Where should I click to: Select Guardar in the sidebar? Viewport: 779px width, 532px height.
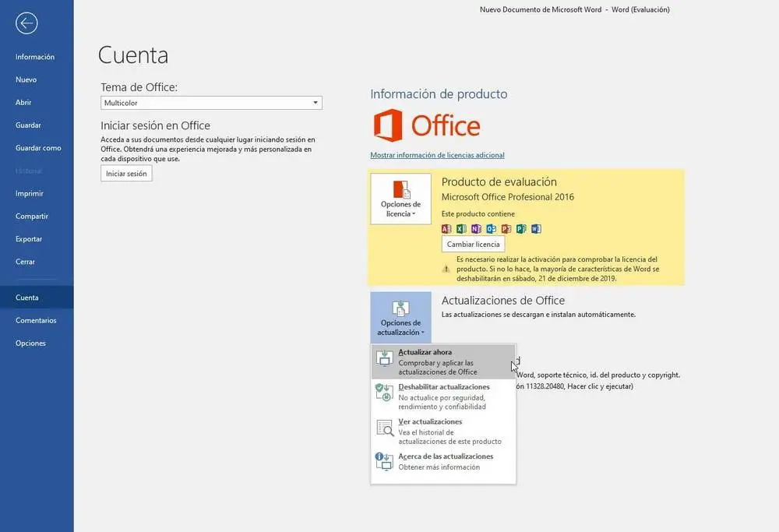(37, 125)
